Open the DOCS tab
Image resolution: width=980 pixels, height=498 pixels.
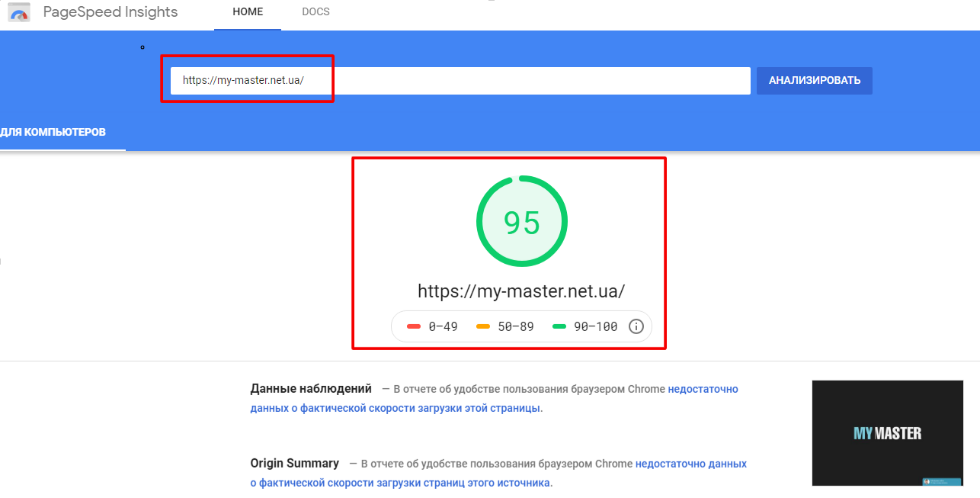pyautogui.click(x=315, y=12)
